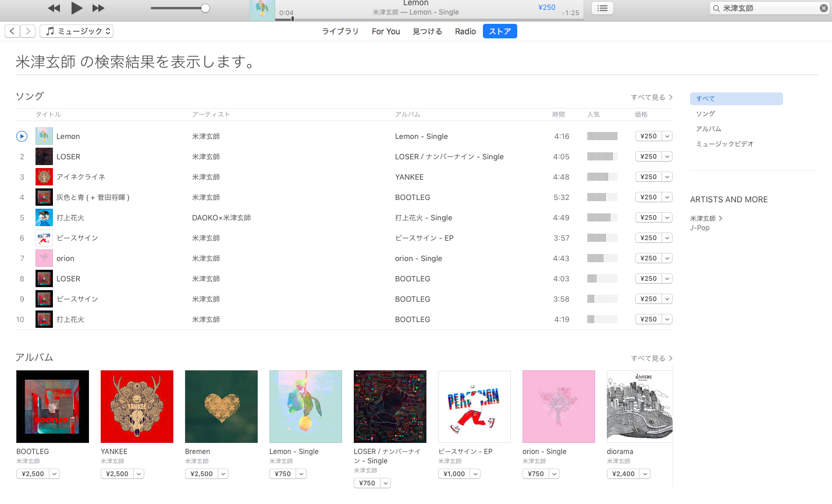832x504 pixels.
Task: Click LOSER artwork in row 8
Action: coord(44,278)
